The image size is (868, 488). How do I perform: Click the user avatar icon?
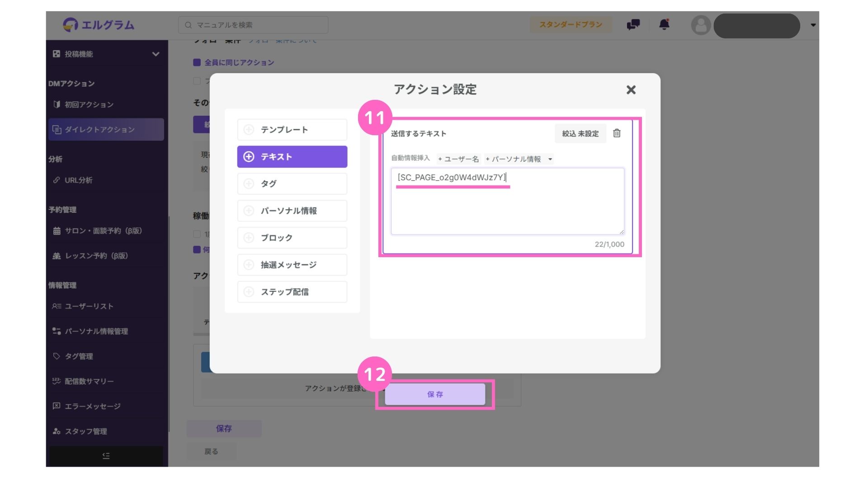pos(701,25)
